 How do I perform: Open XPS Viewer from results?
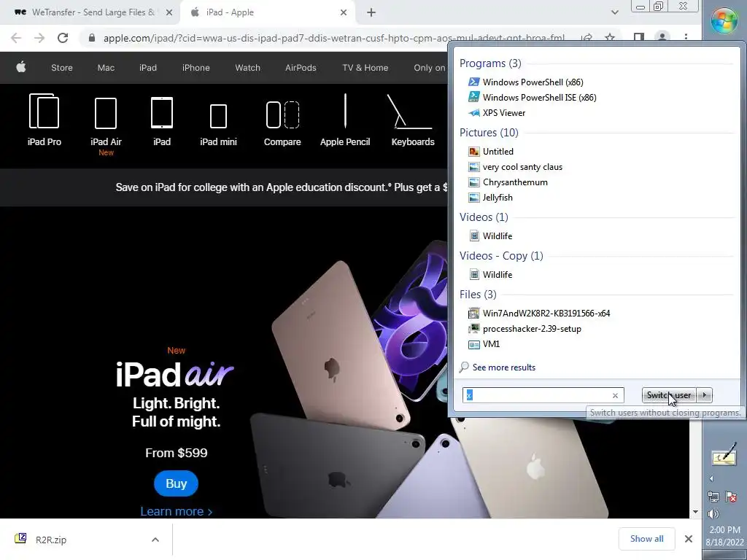click(x=497, y=113)
